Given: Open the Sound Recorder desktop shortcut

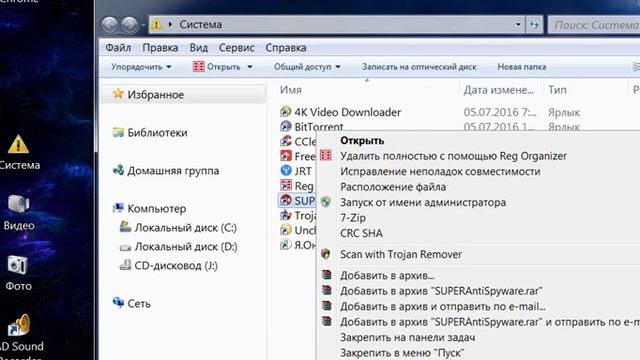Looking at the screenshot, I should (x=20, y=336).
